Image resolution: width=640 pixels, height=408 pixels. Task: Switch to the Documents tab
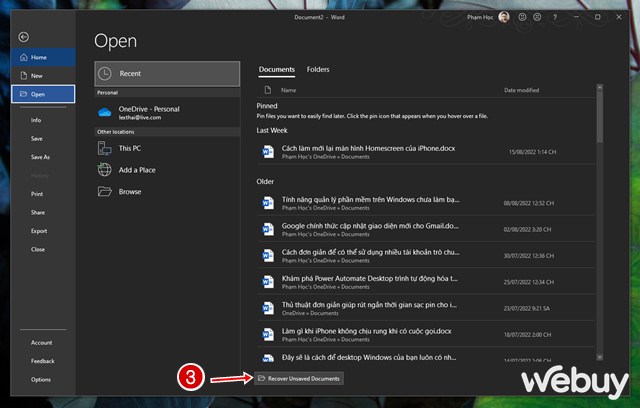[x=277, y=69]
